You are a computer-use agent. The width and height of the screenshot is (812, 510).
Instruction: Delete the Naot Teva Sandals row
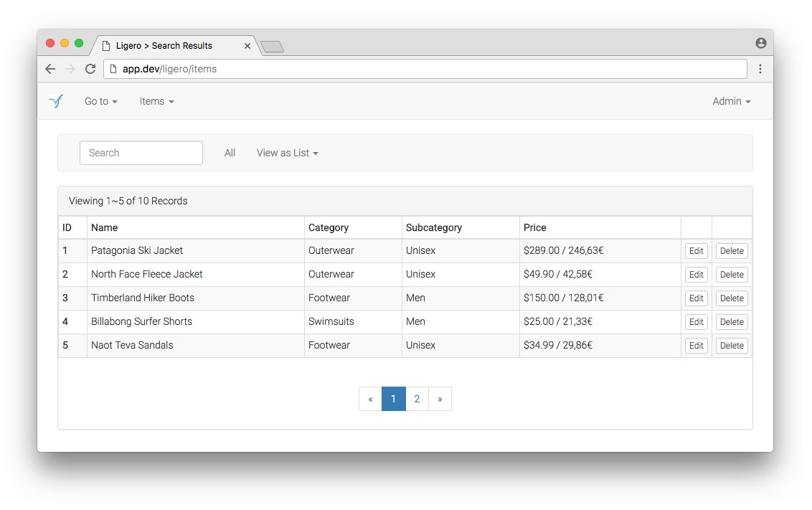731,346
